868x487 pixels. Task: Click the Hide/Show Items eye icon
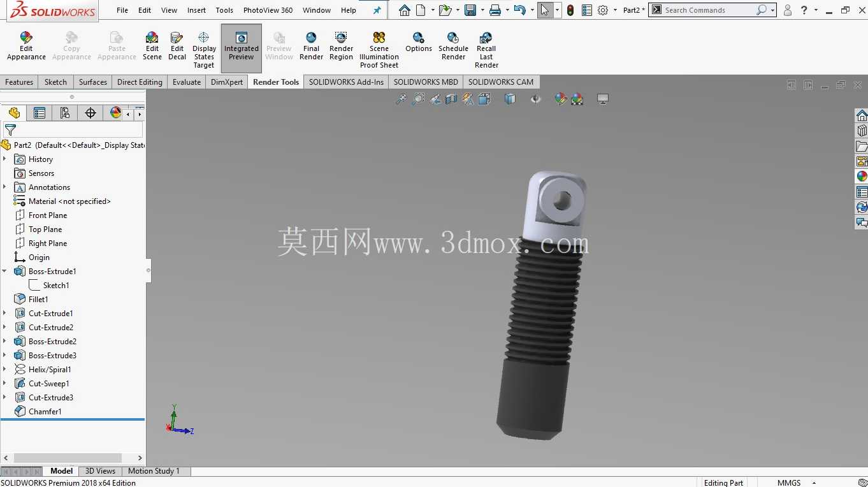(535, 99)
